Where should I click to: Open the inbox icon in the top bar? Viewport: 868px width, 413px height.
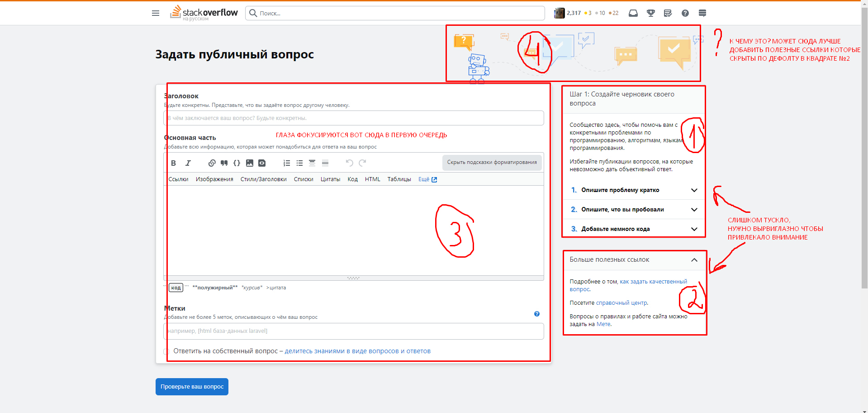(x=633, y=13)
